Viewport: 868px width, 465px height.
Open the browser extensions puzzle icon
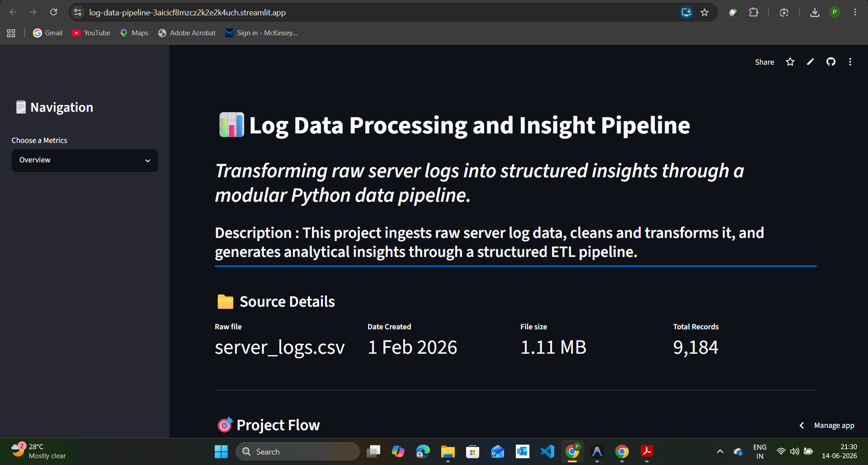754,12
